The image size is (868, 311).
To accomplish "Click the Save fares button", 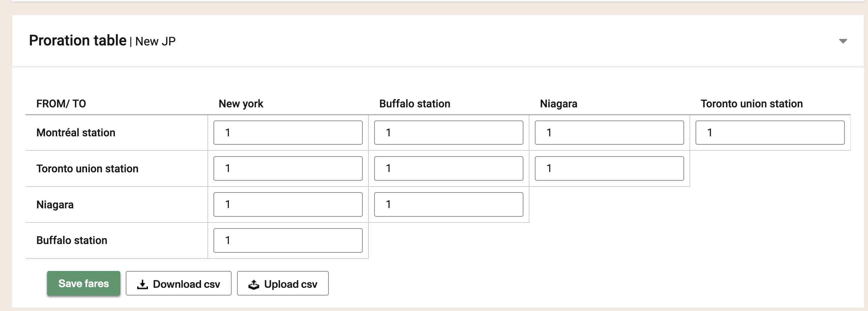I will point(84,283).
